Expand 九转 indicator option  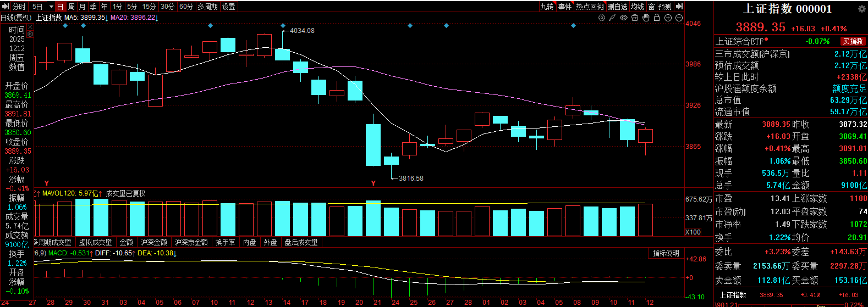547,7
